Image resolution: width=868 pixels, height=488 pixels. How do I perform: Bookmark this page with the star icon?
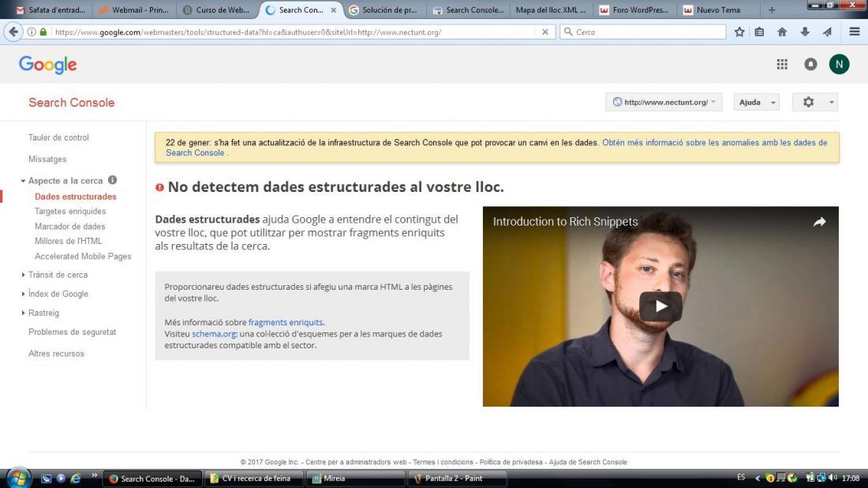pos(739,32)
